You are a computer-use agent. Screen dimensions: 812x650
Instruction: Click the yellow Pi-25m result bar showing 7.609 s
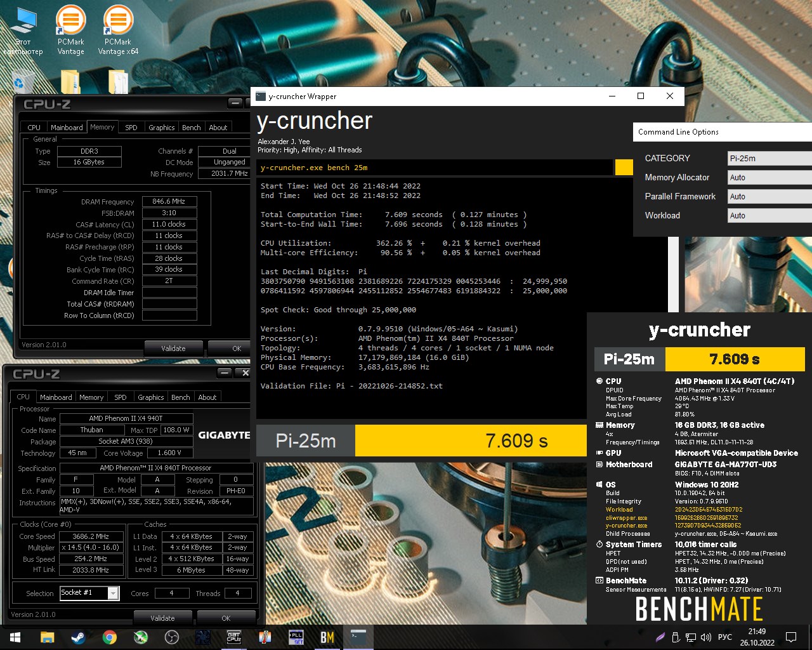click(471, 441)
